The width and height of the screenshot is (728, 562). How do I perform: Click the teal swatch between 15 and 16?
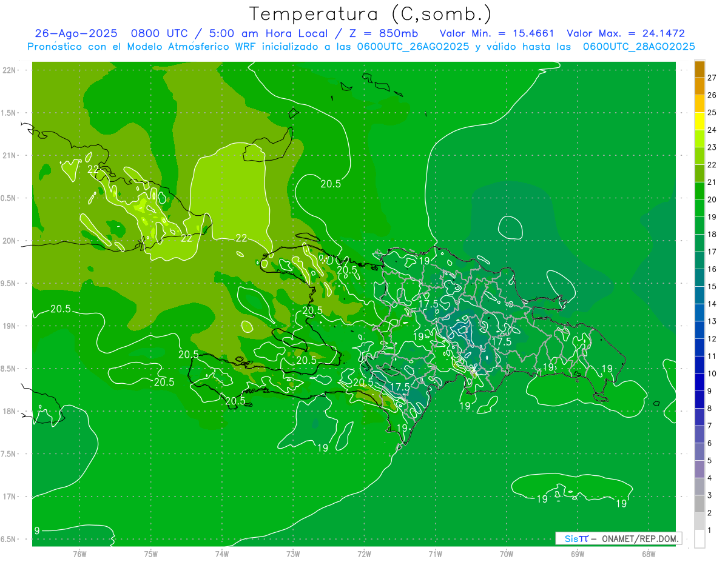pyautogui.click(x=699, y=278)
